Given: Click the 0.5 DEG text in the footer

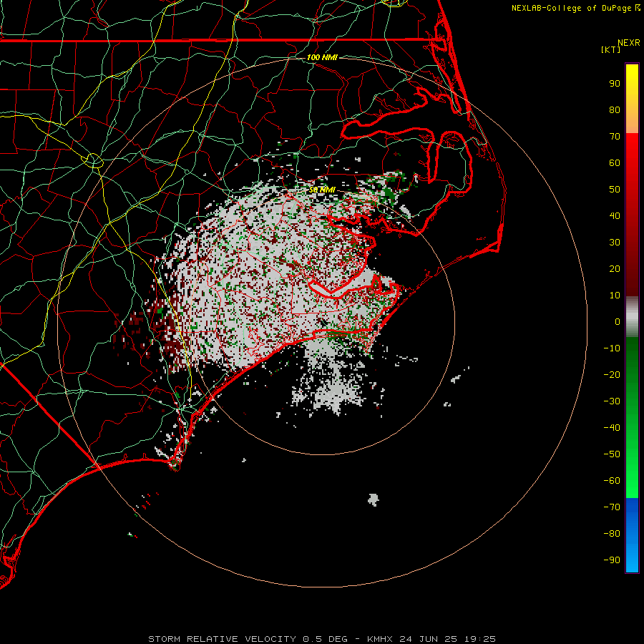Looking at the screenshot, I should (x=326, y=639).
